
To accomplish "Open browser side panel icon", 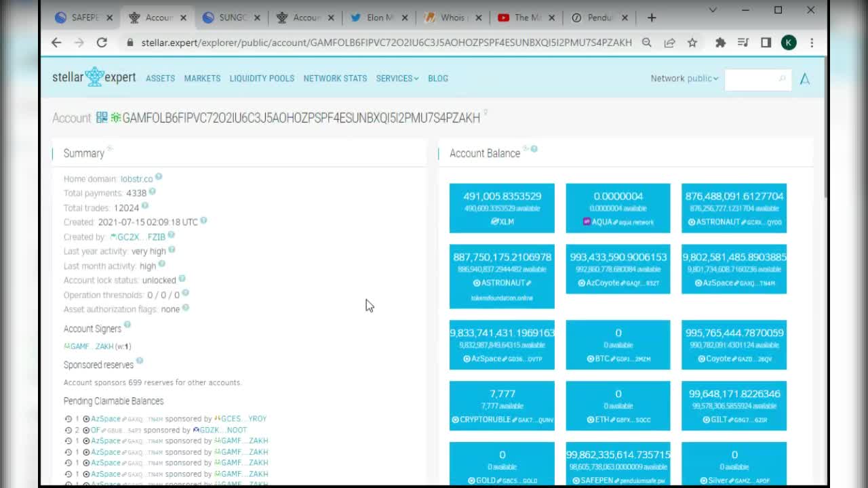I will [x=766, y=42].
